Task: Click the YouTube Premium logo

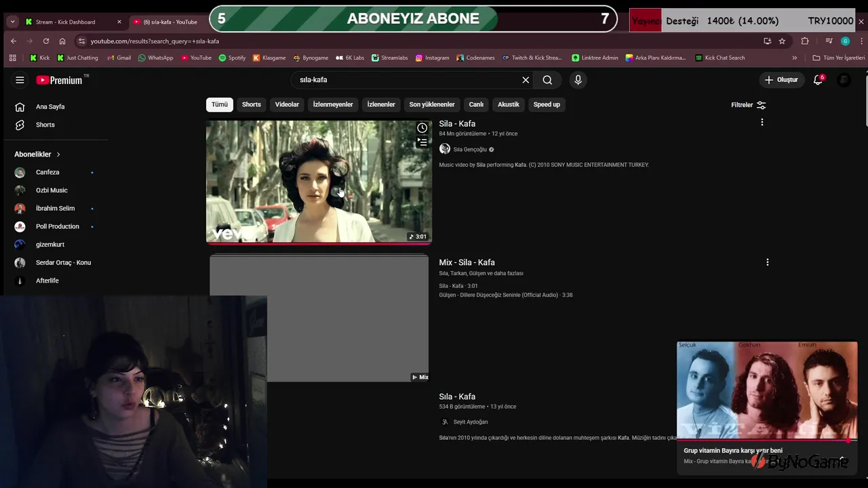Action: 59,80
